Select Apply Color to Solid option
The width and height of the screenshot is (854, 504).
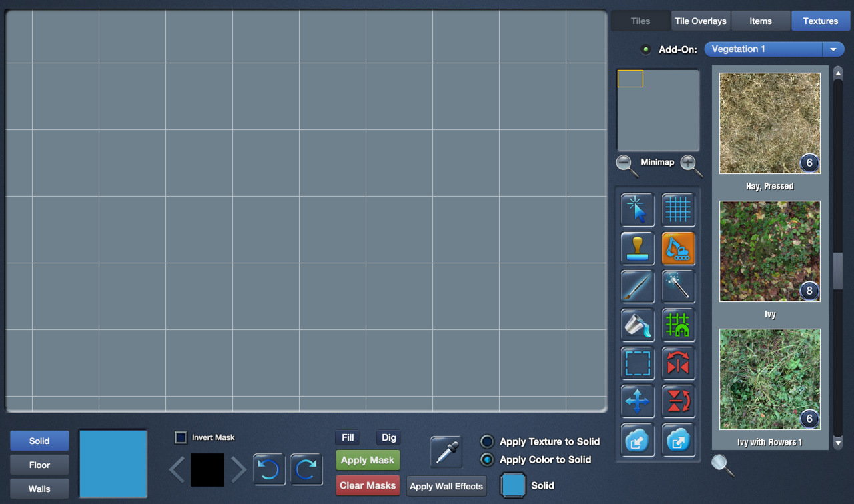pos(488,460)
